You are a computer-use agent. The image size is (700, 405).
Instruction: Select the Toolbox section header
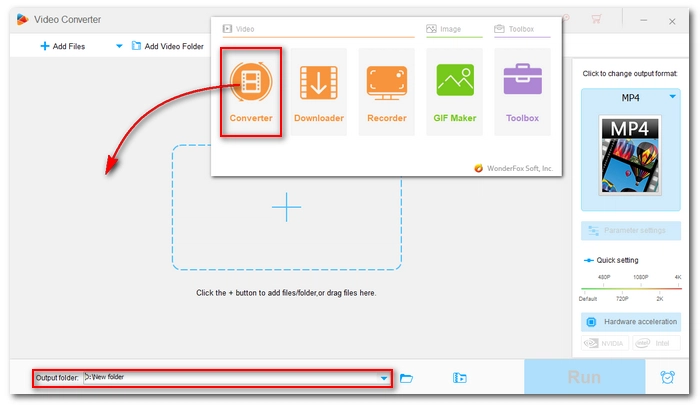514,29
